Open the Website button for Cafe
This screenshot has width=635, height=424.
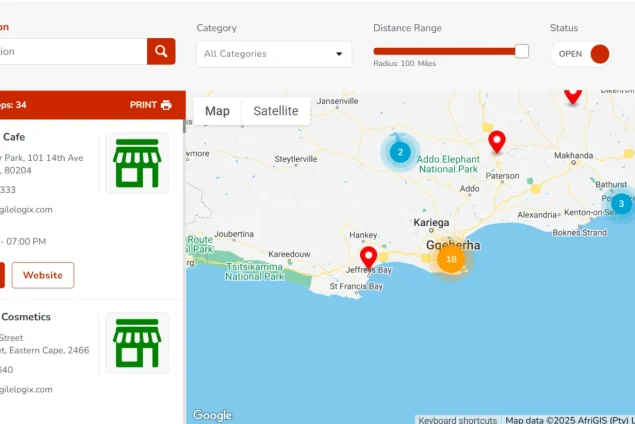(x=43, y=275)
